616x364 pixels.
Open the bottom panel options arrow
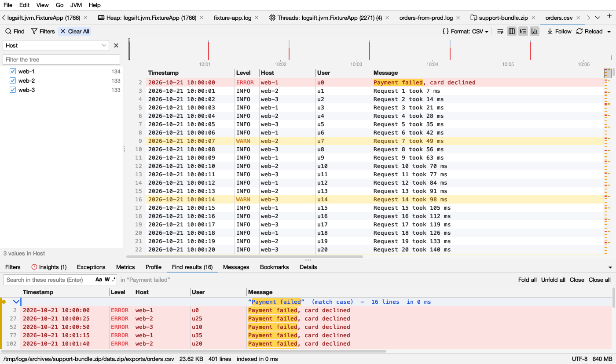(610, 267)
